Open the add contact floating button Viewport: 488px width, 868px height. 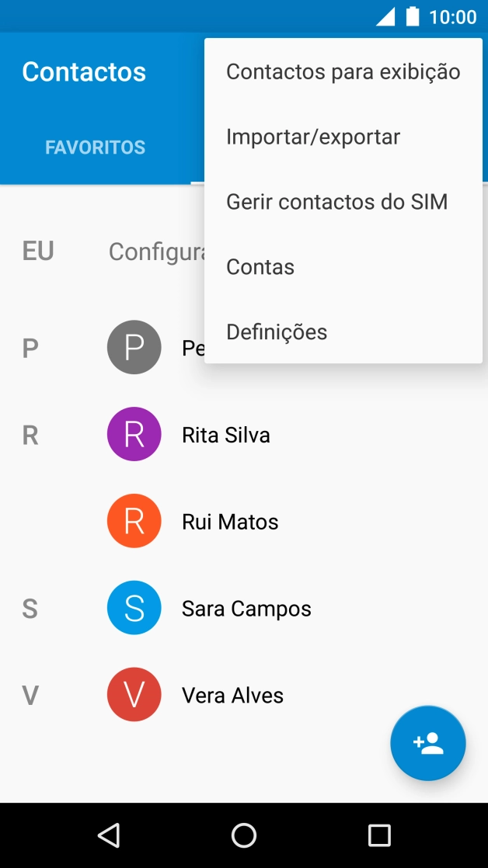pyautogui.click(x=427, y=743)
